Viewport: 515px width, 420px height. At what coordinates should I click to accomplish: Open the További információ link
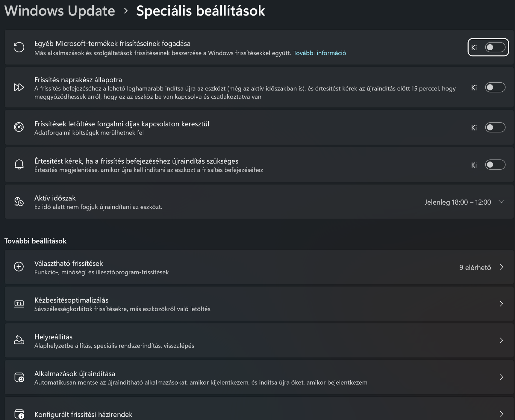point(319,53)
